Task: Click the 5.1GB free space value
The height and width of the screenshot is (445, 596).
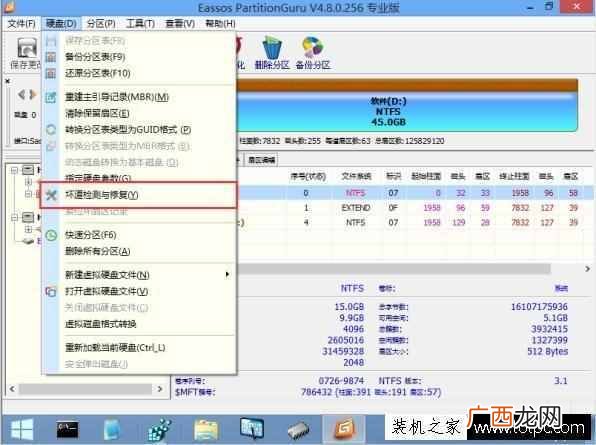Action: (x=555, y=318)
